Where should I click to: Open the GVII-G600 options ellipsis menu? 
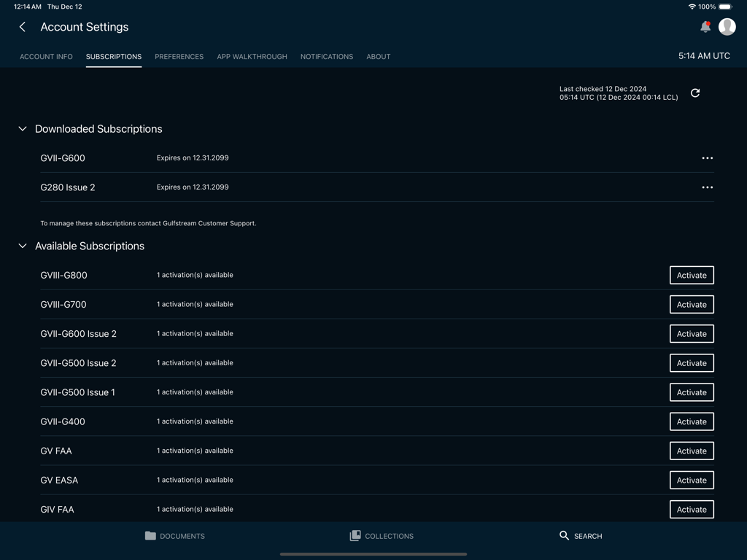pos(706,158)
